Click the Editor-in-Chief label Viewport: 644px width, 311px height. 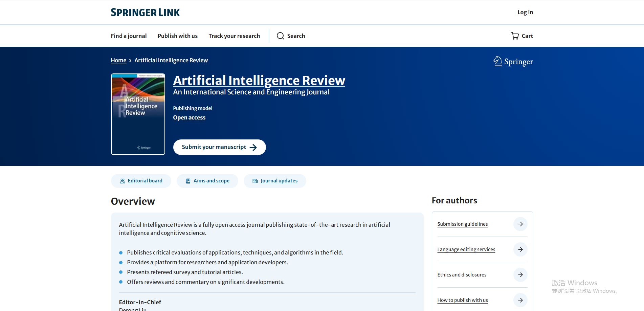(140, 302)
